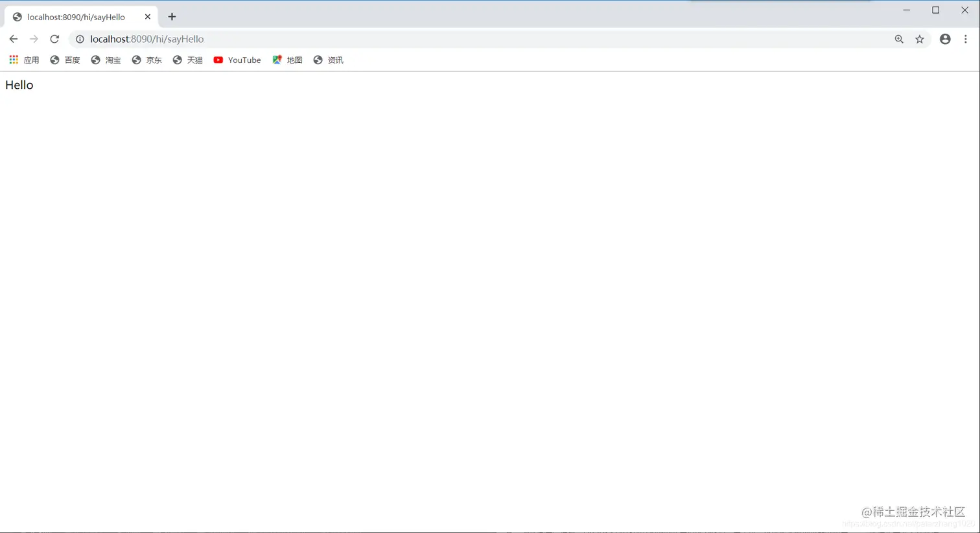Bookmark this page with the star
980x533 pixels.
coord(920,40)
